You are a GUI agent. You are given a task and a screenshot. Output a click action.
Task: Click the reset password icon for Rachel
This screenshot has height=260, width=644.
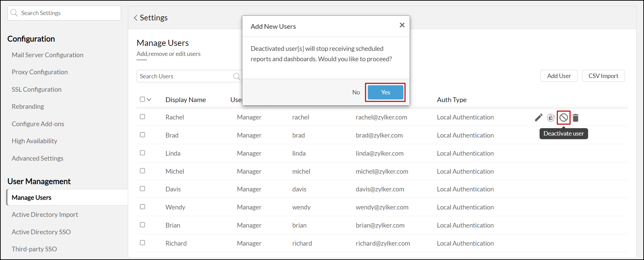coord(551,117)
